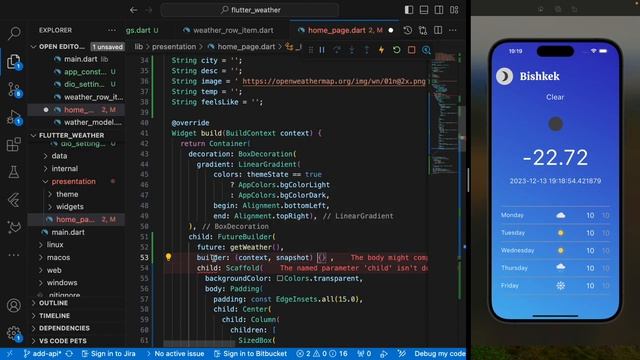This screenshot has width=640, height=360.
Task: Open more editor actions menu
Action: [x=453, y=30]
